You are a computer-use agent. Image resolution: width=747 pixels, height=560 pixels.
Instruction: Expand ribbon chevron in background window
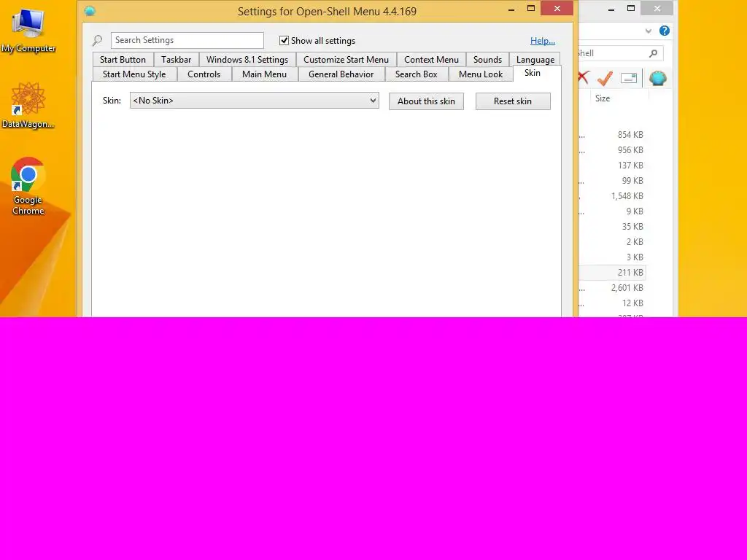pyautogui.click(x=649, y=31)
